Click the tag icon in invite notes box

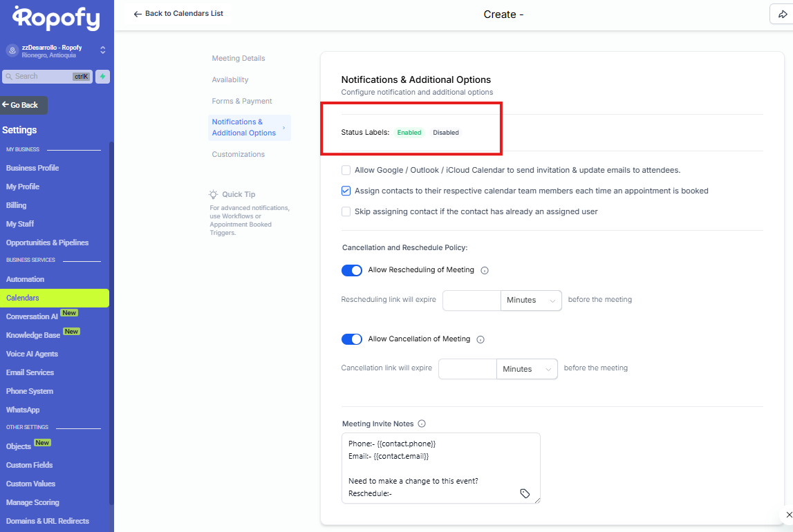pyautogui.click(x=525, y=493)
